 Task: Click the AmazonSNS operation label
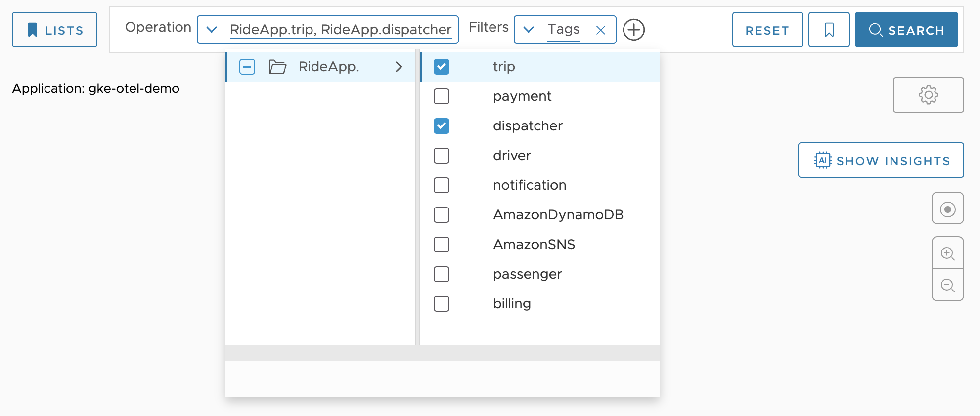click(534, 244)
